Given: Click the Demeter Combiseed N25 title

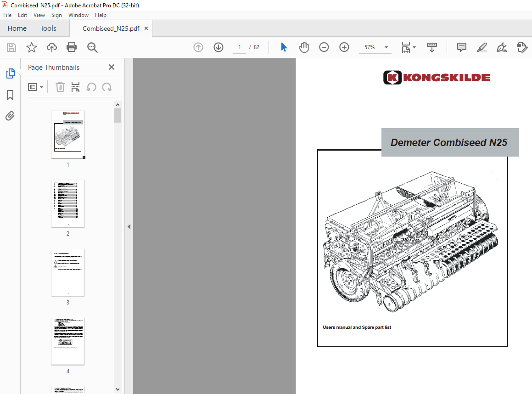Looking at the screenshot, I should click(449, 142).
